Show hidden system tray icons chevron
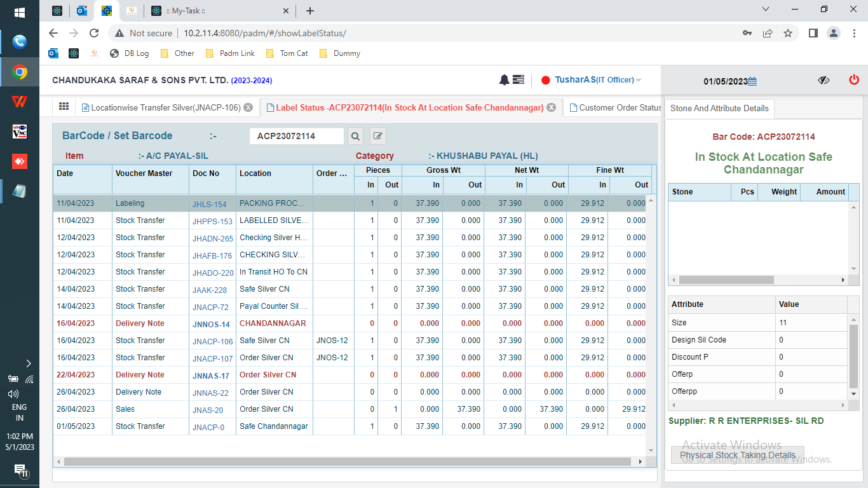The image size is (868, 488). pyautogui.click(x=29, y=363)
